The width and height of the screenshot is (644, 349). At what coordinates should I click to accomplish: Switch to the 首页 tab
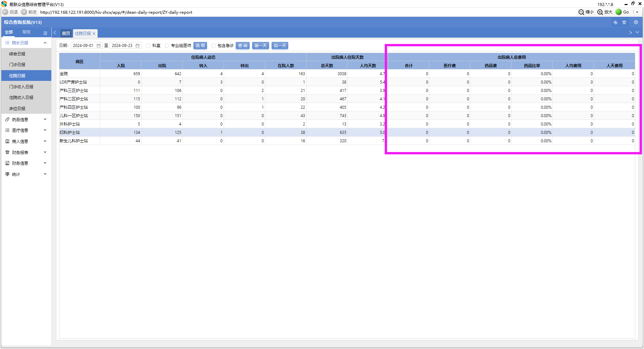coord(66,33)
